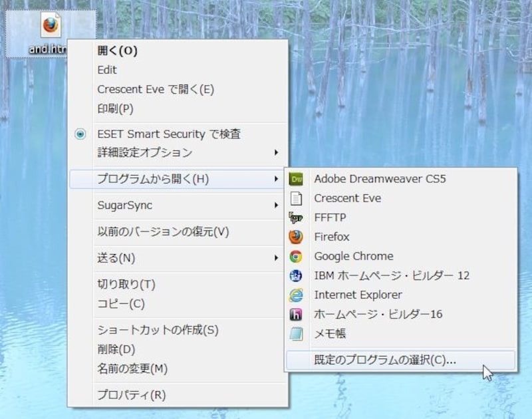Screen dimensions: 532x419
Task: Select 切り取り(T) to cut the file
Action: tap(178, 284)
